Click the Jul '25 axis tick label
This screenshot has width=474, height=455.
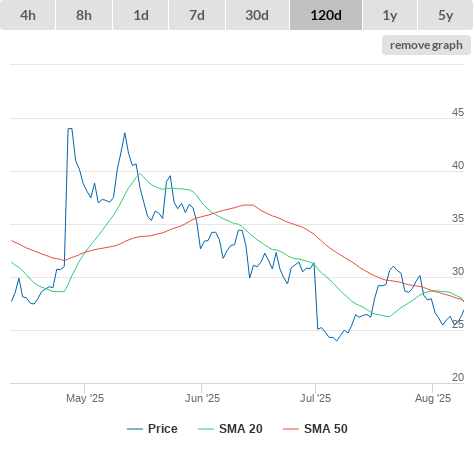[x=315, y=398]
